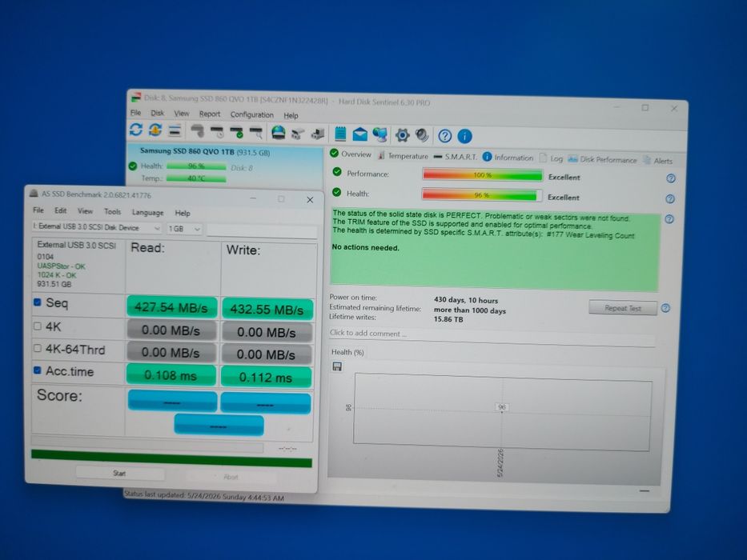
Task: Switch to the Information tab
Action: pyautogui.click(x=508, y=157)
